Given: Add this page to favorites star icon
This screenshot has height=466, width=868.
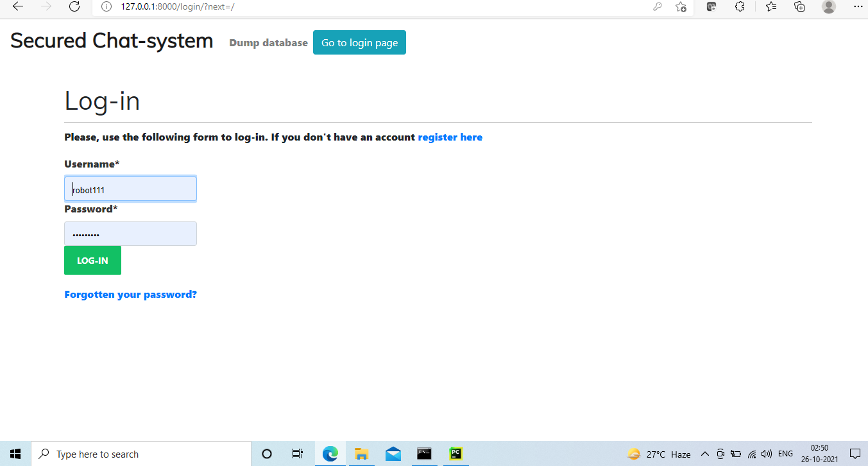Looking at the screenshot, I should pyautogui.click(x=681, y=7).
